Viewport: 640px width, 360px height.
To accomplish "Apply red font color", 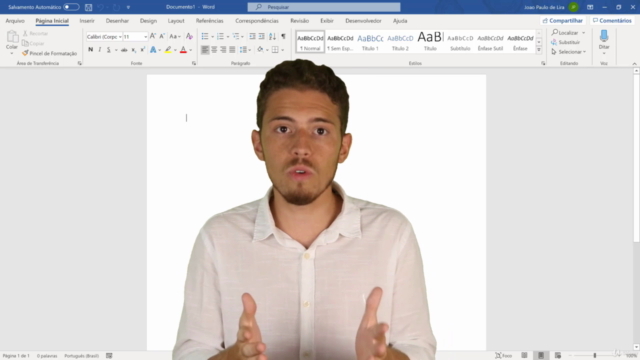I will coord(183,49).
